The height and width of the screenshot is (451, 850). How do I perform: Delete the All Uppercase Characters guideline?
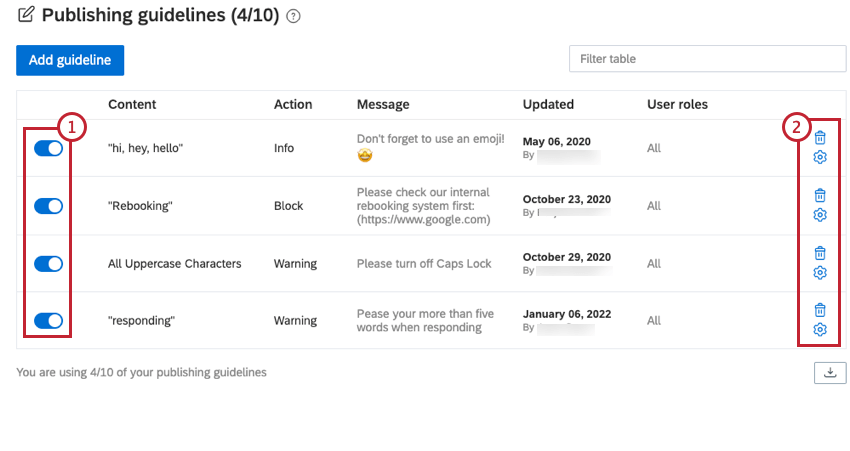[x=820, y=253]
